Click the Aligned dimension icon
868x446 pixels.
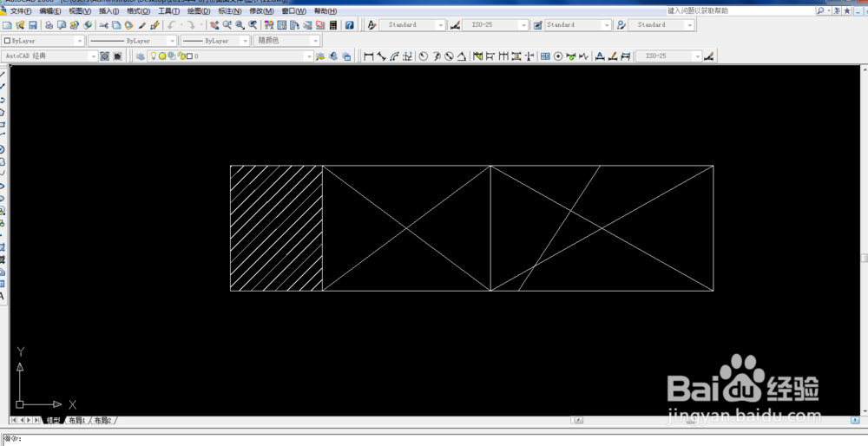pos(381,56)
